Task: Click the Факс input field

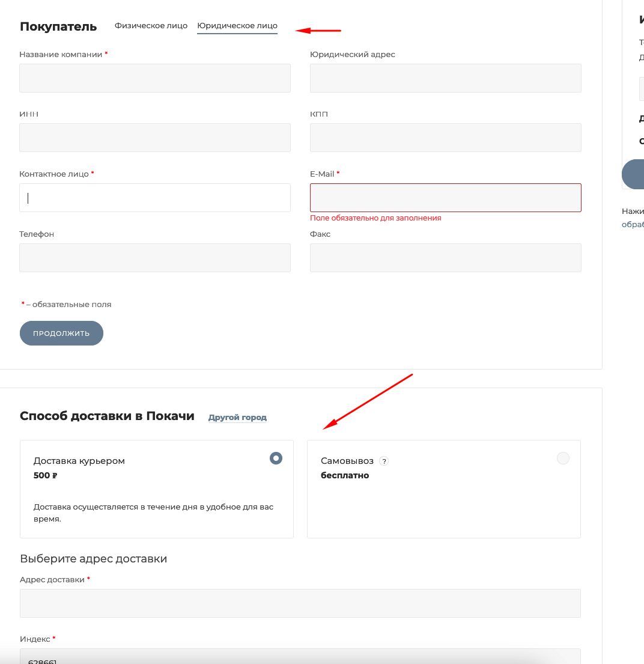Action: coord(445,258)
